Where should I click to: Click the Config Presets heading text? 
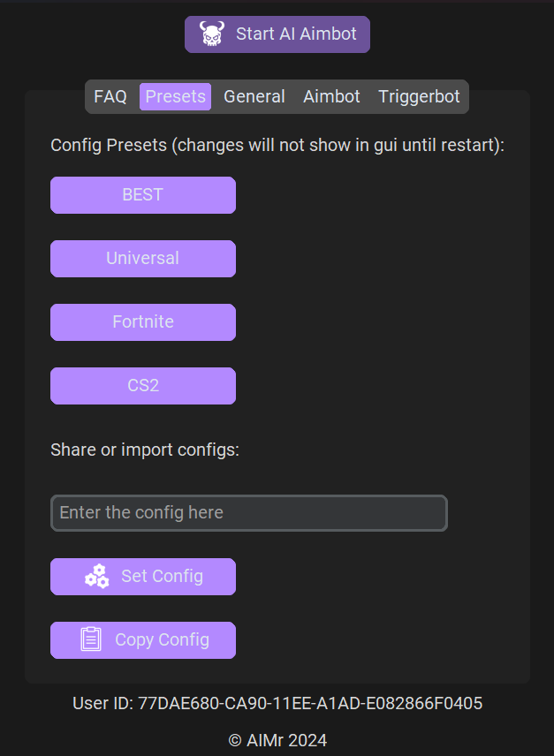277,145
